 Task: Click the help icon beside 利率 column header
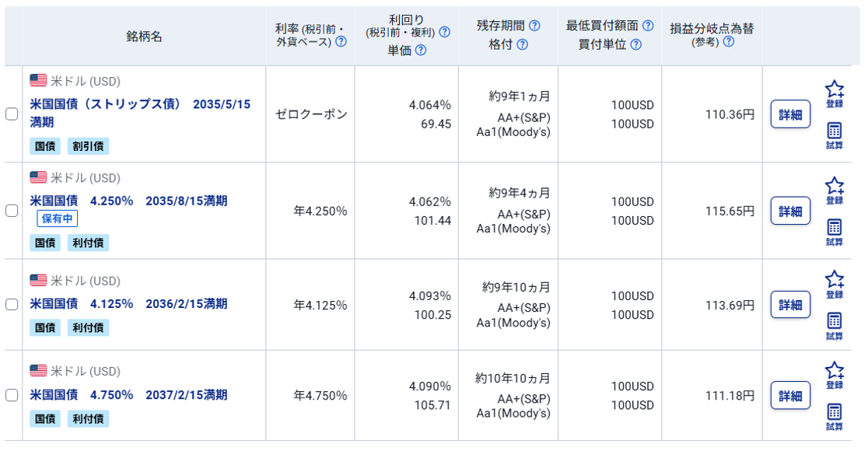[340, 40]
